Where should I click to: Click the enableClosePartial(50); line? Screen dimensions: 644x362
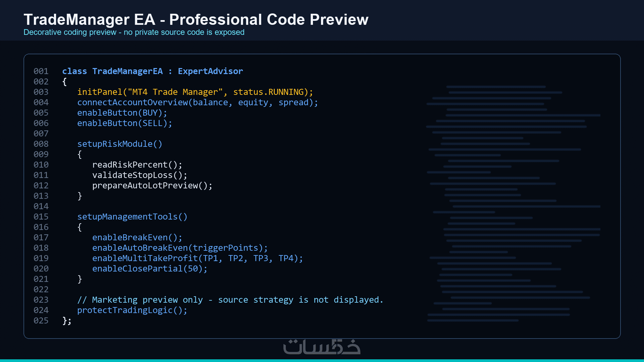click(x=150, y=269)
